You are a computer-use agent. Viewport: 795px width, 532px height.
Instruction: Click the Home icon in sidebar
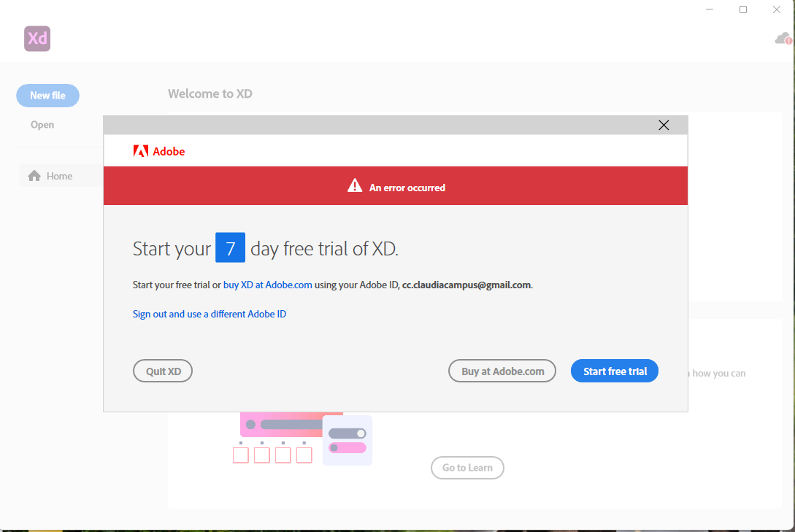click(34, 176)
